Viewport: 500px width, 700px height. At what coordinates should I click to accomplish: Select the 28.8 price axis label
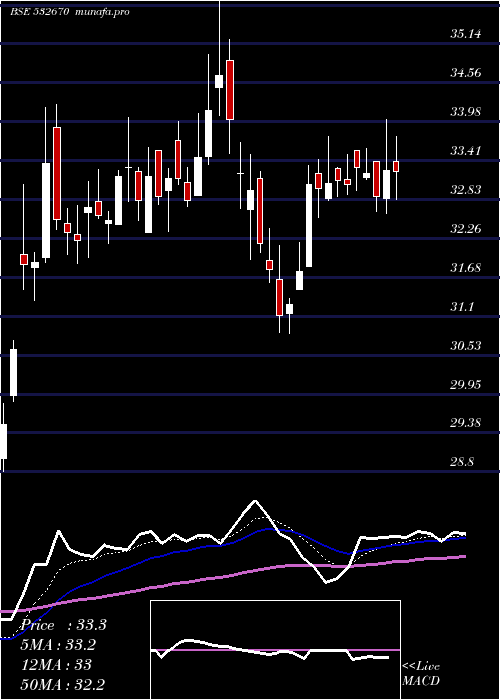(x=462, y=462)
